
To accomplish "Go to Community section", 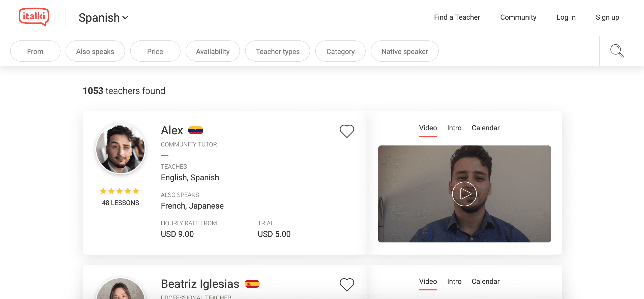I will tap(518, 17).
